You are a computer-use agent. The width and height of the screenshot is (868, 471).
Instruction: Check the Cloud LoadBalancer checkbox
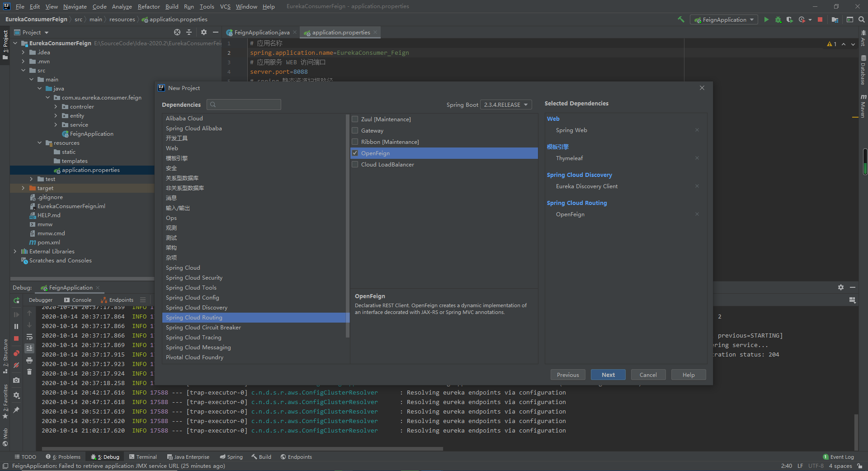pyautogui.click(x=355, y=164)
